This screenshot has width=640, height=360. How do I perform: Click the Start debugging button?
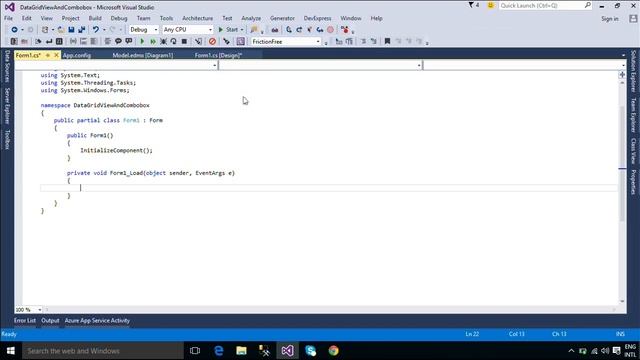(228, 30)
